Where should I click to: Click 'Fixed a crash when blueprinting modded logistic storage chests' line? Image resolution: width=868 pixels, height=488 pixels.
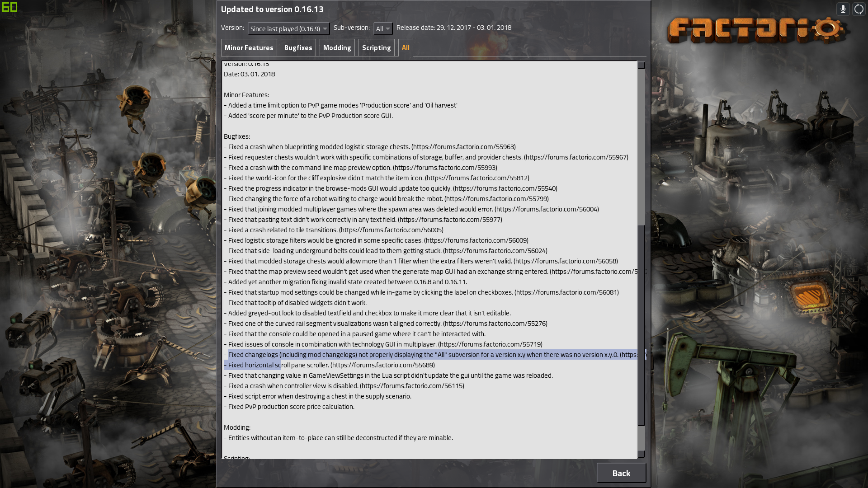369,147
